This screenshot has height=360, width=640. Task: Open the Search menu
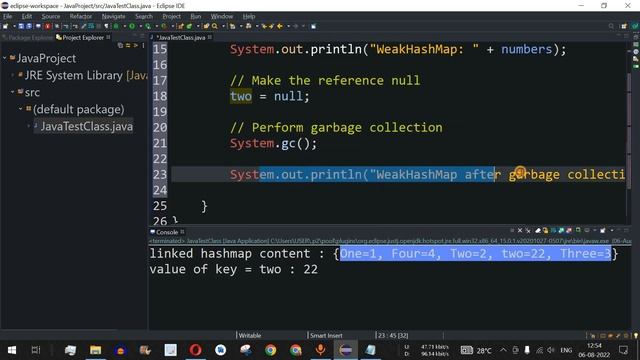pos(144,16)
